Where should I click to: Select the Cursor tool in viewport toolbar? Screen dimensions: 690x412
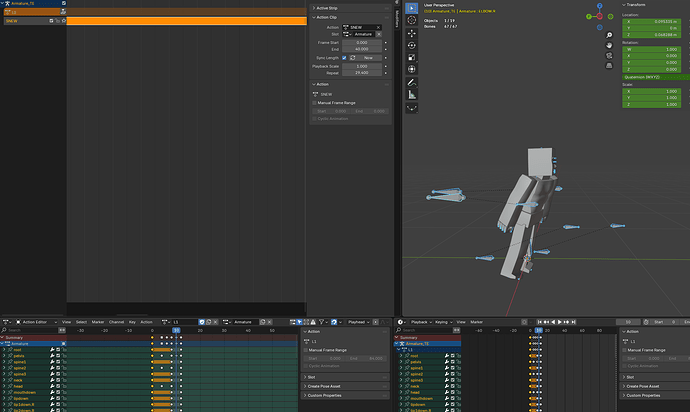[411, 20]
